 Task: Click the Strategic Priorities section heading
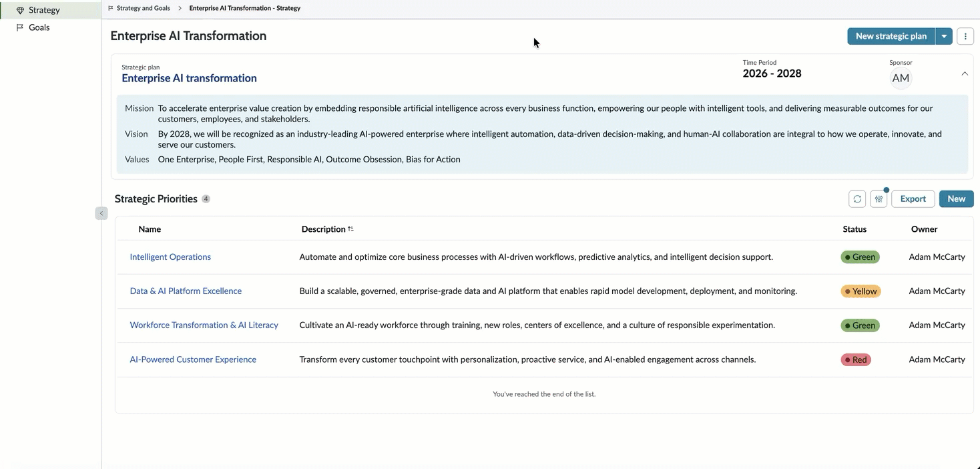click(x=156, y=199)
